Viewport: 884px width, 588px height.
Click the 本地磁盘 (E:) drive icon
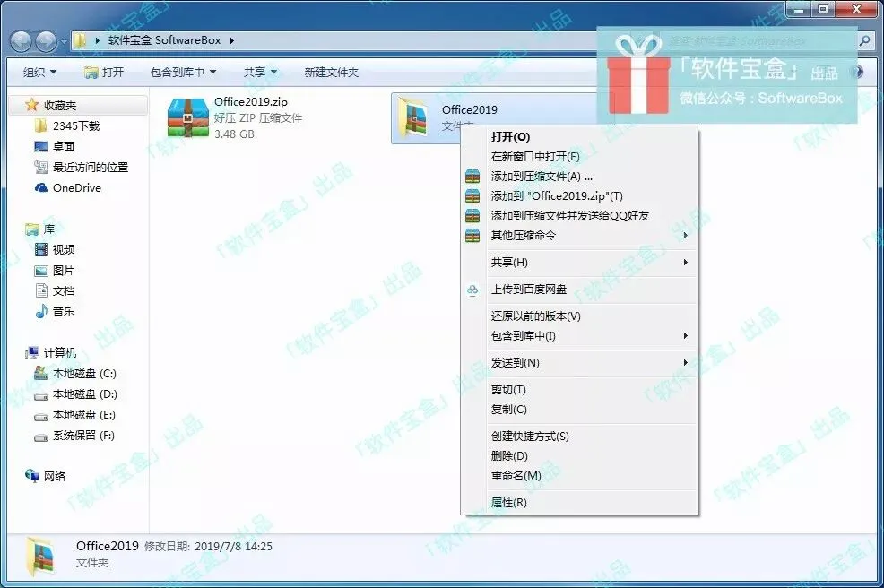[41, 416]
